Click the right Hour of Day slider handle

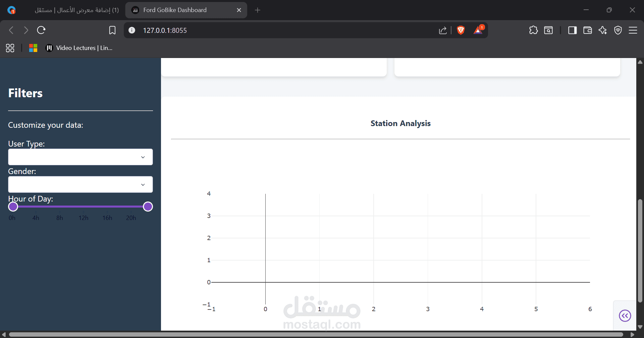148,207
